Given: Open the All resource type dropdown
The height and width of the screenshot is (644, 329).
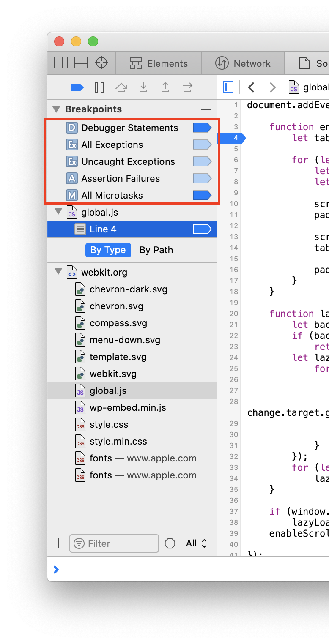Looking at the screenshot, I should (x=197, y=543).
